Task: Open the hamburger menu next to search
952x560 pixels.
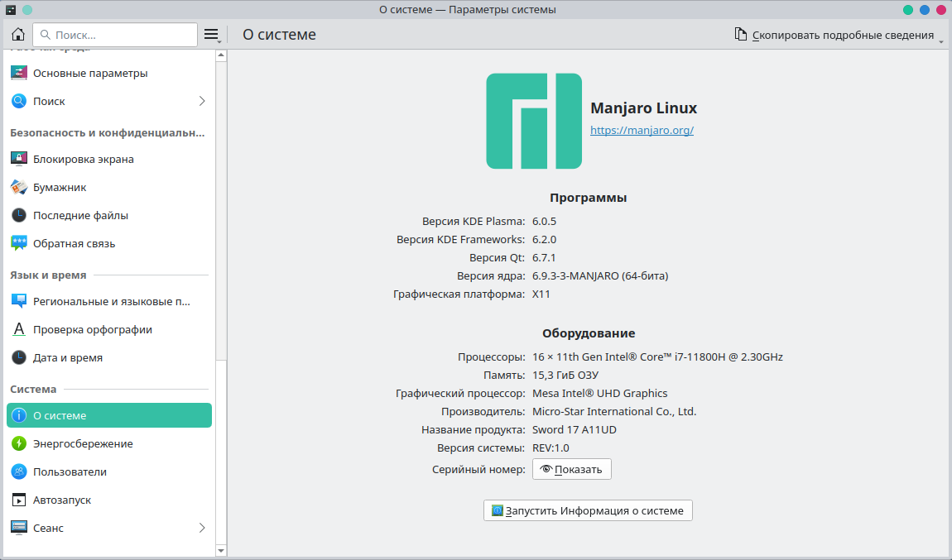Action: click(211, 35)
